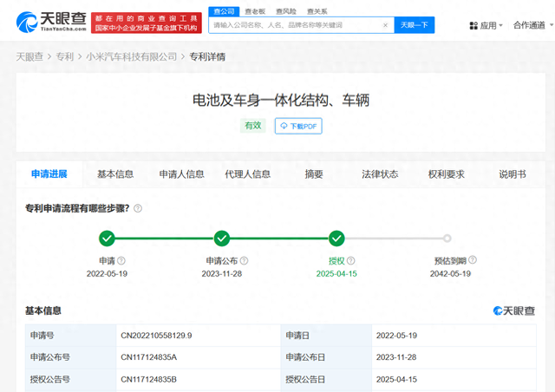Image resolution: width=555 pixels, height=392 pixels.
Task: Click the 应用 grid icon
Action: click(473, 25)
